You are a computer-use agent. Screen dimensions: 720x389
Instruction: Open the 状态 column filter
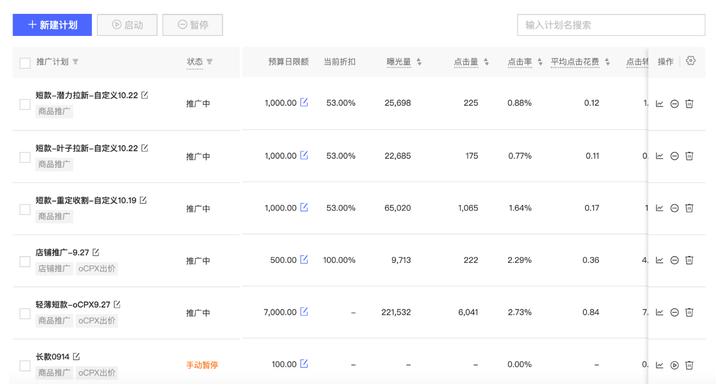click(x=209, y=62)
